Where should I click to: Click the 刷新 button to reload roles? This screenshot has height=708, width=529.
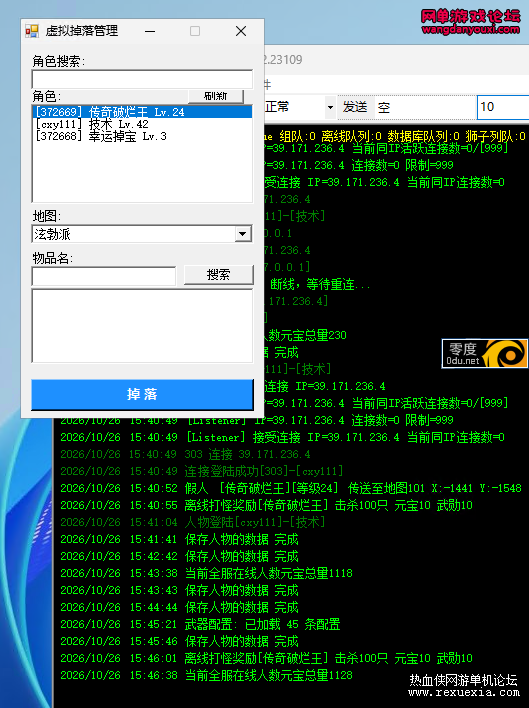pos(216,96)
